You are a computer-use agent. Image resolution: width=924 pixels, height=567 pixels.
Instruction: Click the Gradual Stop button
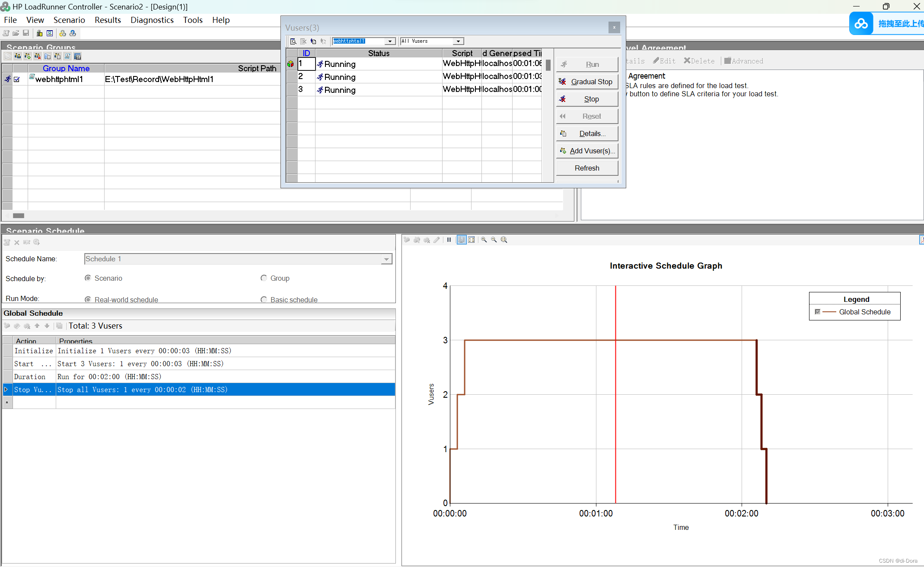pyautogui.click(x=587, y=82)
